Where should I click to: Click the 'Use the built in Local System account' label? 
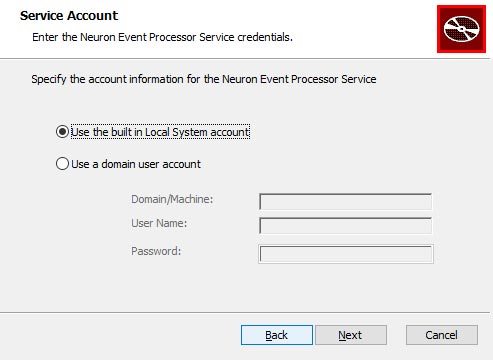click(160, 132)
